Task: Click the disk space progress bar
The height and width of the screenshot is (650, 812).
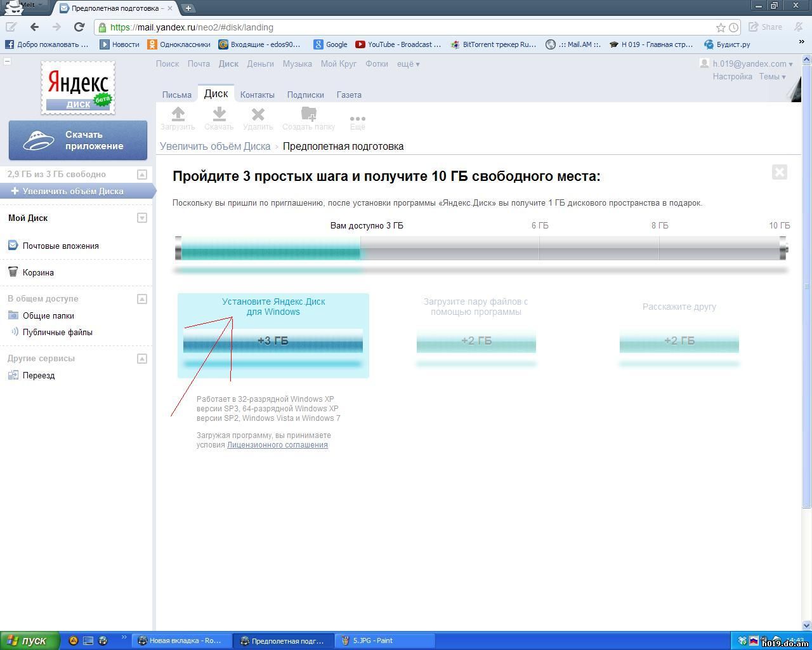Action: (481, 248)
